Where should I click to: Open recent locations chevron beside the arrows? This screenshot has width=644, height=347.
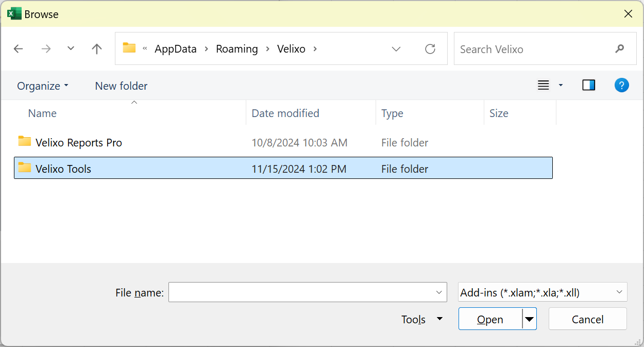click(x=71, y=48)
